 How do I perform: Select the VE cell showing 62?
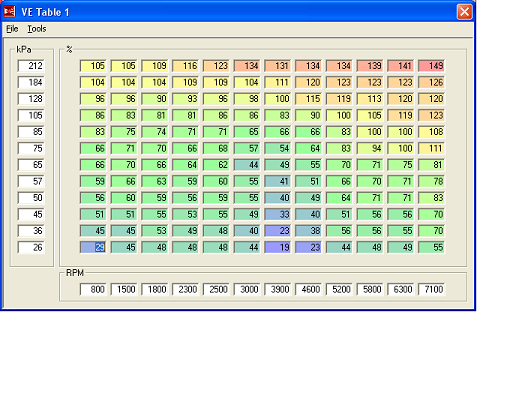[216, 165]
